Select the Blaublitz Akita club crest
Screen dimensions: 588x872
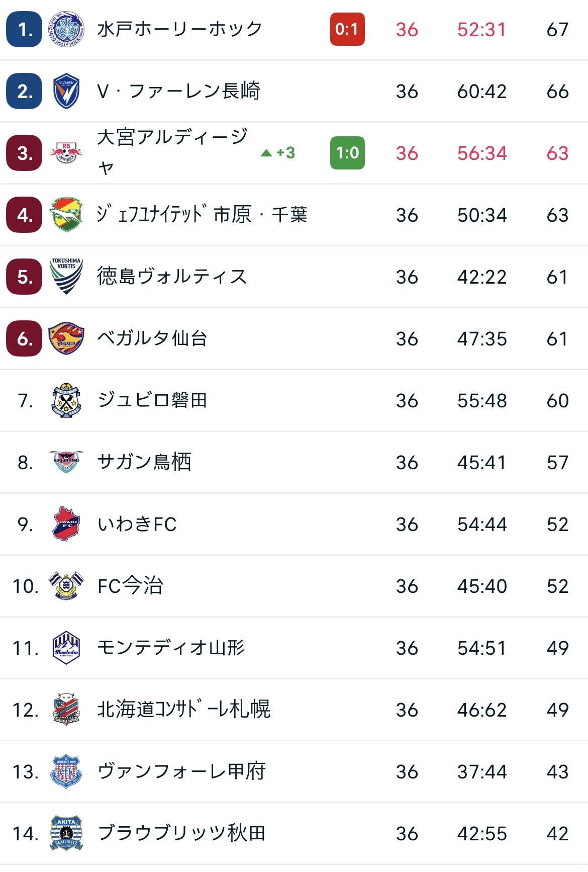[x=66, y=833]
